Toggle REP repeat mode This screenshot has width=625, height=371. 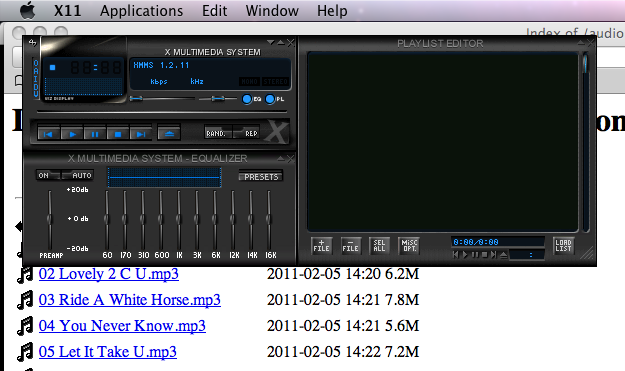click(x=246, y=132)
